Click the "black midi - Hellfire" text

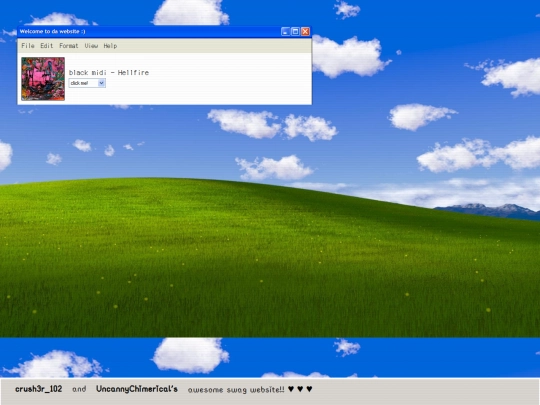tap(109, 72)
